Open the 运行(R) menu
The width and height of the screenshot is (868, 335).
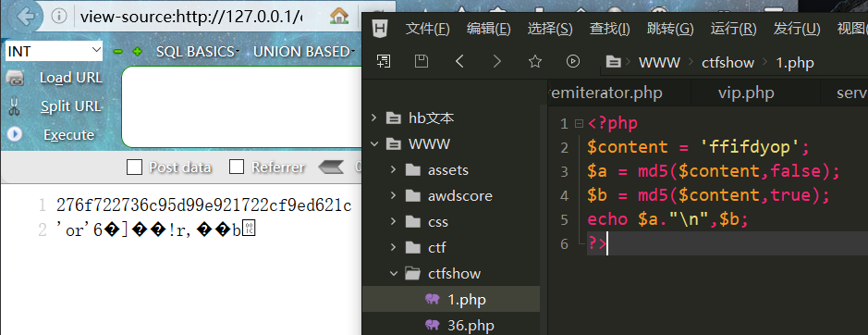[x=733, y=29]
